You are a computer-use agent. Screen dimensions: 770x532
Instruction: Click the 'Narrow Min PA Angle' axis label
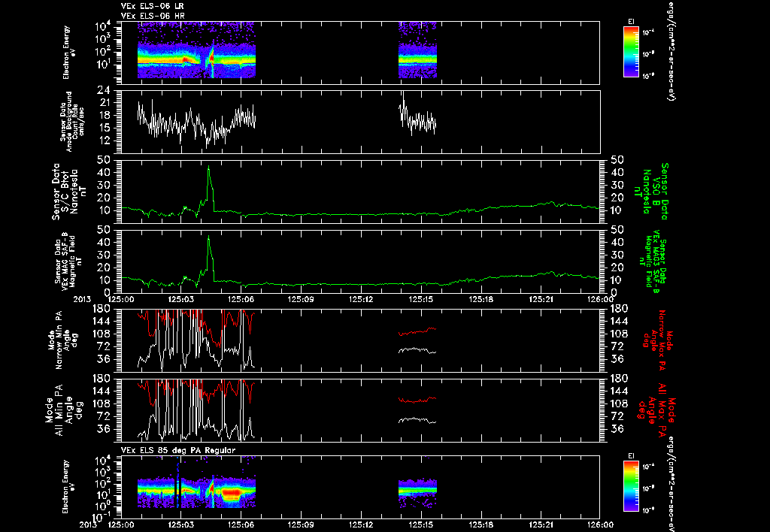click(x=62, y=340)
